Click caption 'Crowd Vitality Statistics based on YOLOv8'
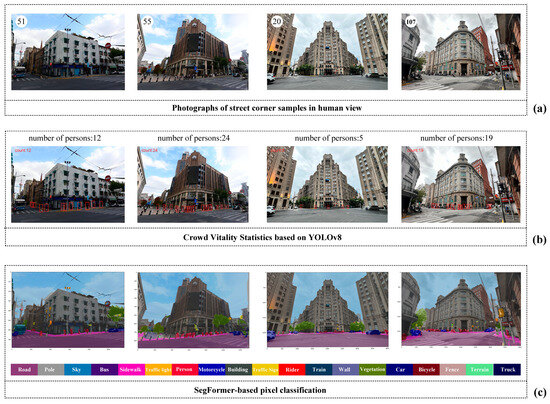Viewport: 550px width, 404px height. pos(262,237)
